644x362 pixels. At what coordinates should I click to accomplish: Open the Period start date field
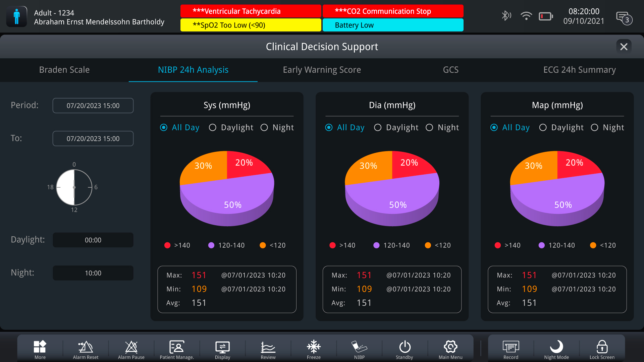click(93, 106)
